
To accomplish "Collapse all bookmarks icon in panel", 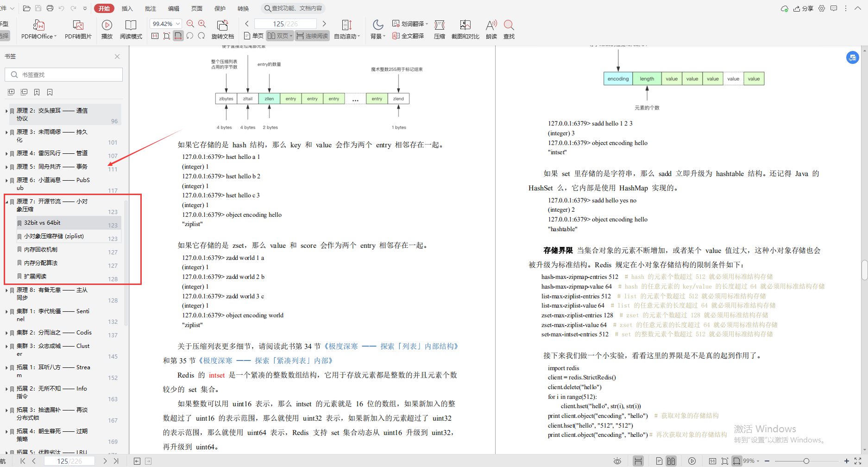I will click(x=24, y=92).
